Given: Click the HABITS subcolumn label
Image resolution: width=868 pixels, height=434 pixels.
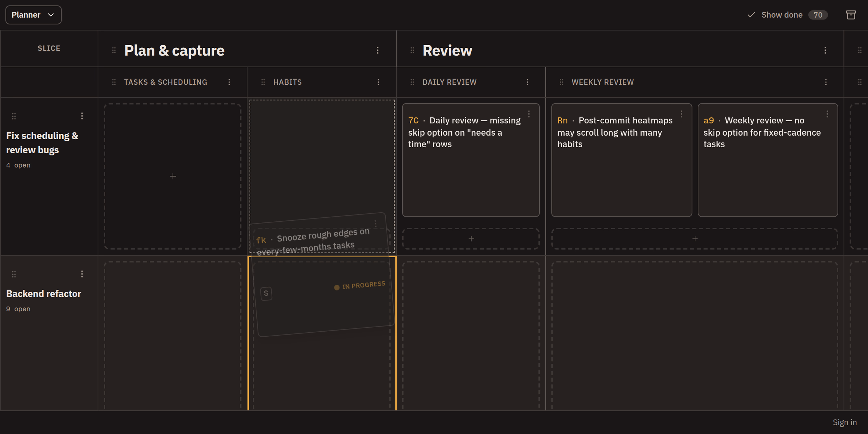Looking at the screenshot, I should (x=288, y=82).
